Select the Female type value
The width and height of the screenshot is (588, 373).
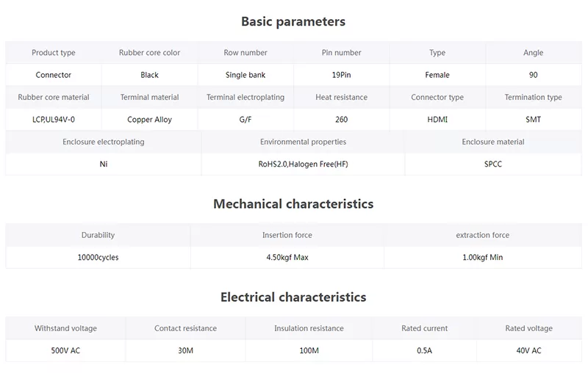437,75
